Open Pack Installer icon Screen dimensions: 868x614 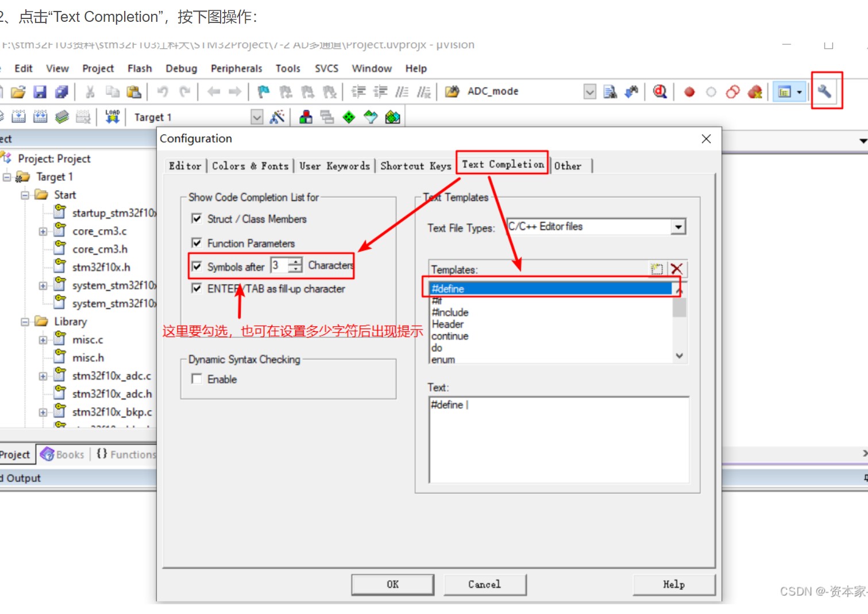pos(392,117)
